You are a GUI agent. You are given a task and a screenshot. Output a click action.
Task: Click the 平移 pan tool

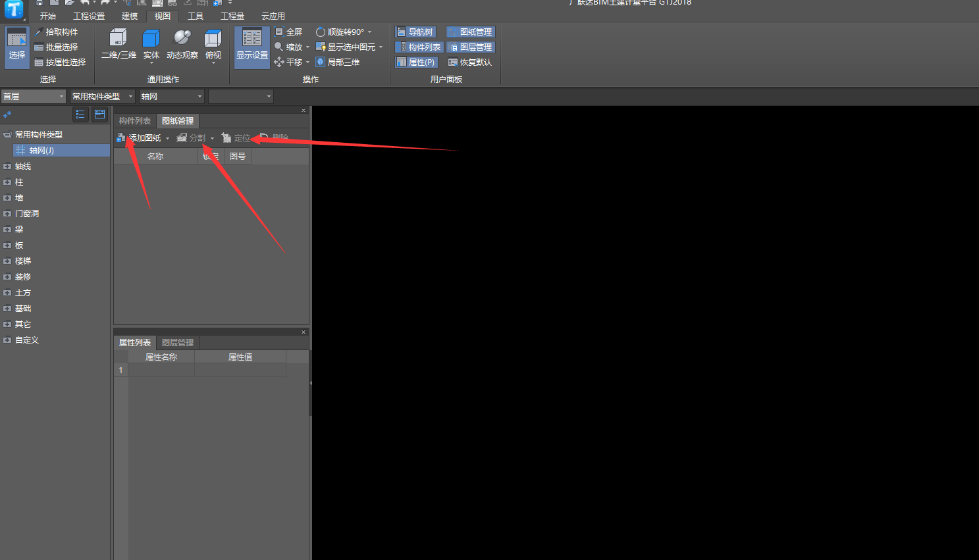pos(289,62)
